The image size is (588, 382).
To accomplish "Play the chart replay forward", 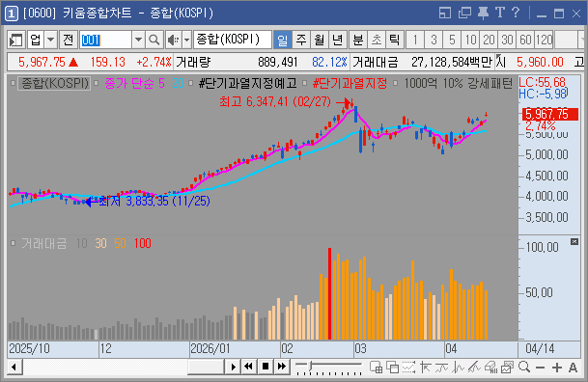I will click(x=233, y=367).
